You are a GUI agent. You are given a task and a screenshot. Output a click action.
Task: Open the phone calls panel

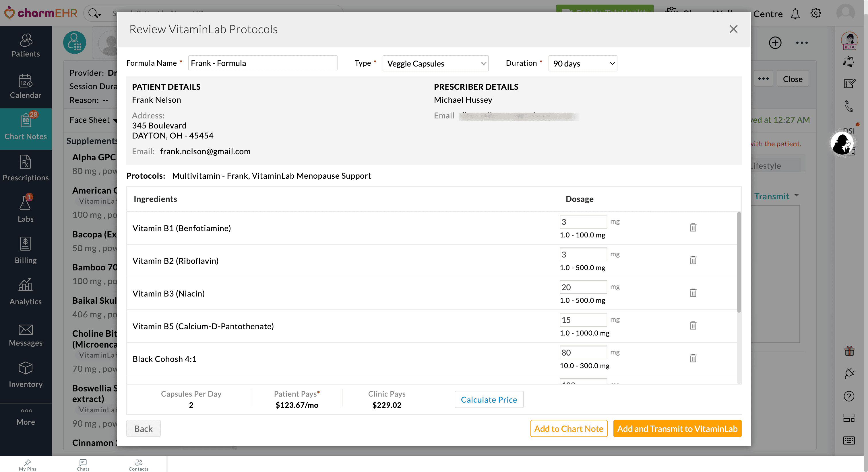849,106
